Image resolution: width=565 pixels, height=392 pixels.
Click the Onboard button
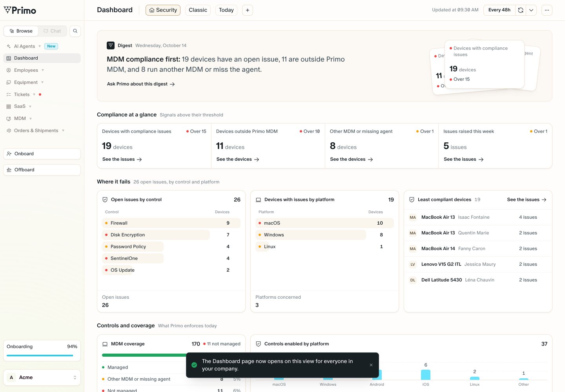pyautogui.click(x=42, y=154)
